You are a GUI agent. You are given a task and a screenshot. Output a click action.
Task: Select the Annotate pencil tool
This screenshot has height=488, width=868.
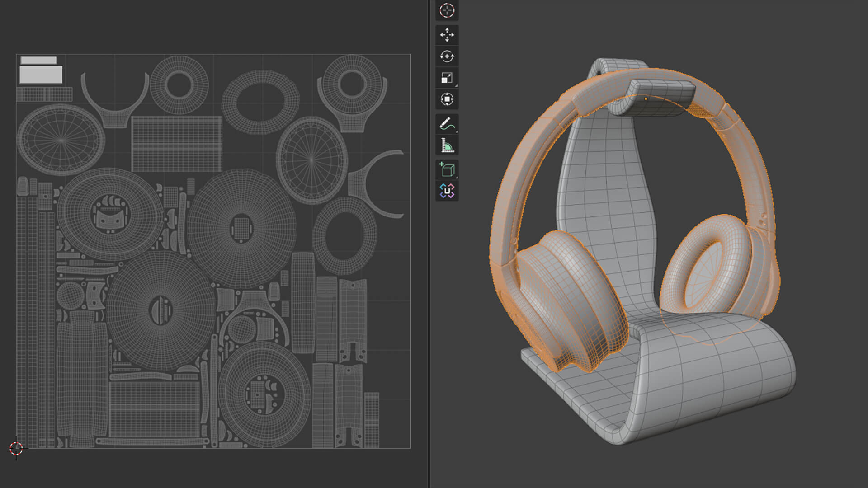tap(447, 124)
